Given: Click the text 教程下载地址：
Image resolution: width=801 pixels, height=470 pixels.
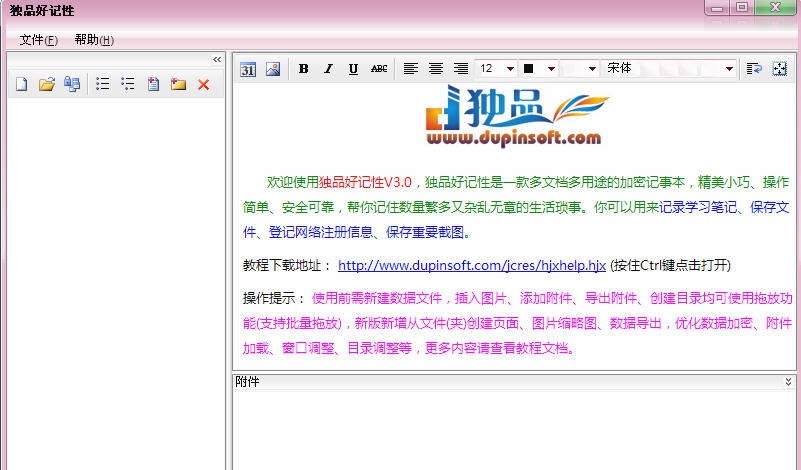Looking at the screenshot, I should (x=287, y=265).
